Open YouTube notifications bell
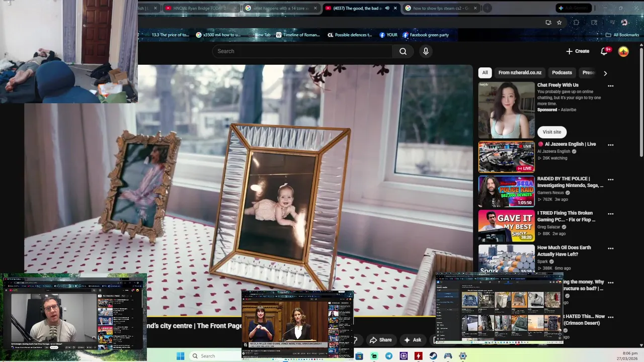The width and height of the screenshot is (644, 362). (x=605, y=51)
